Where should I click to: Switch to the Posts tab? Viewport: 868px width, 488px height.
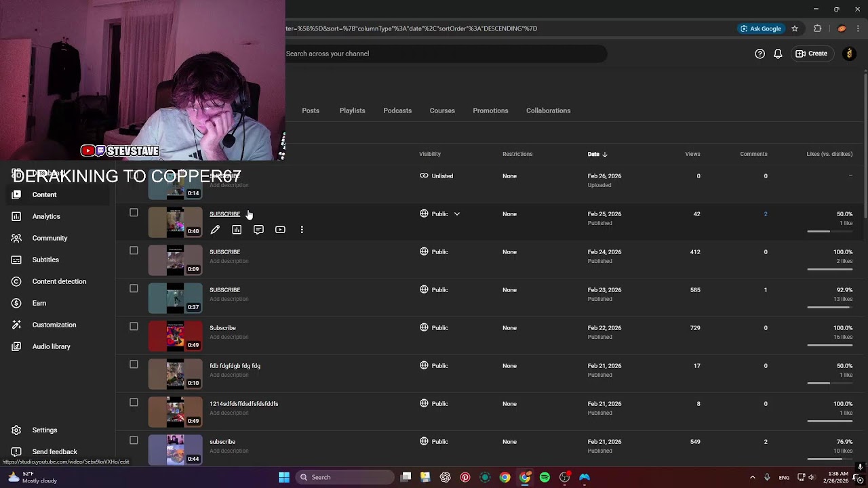[x=311, y=110]
